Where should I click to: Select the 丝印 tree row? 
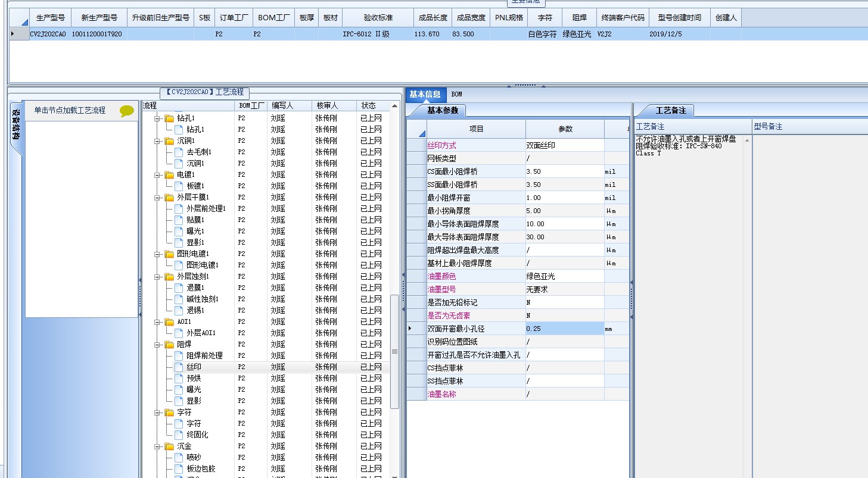(x=266, y=367)
